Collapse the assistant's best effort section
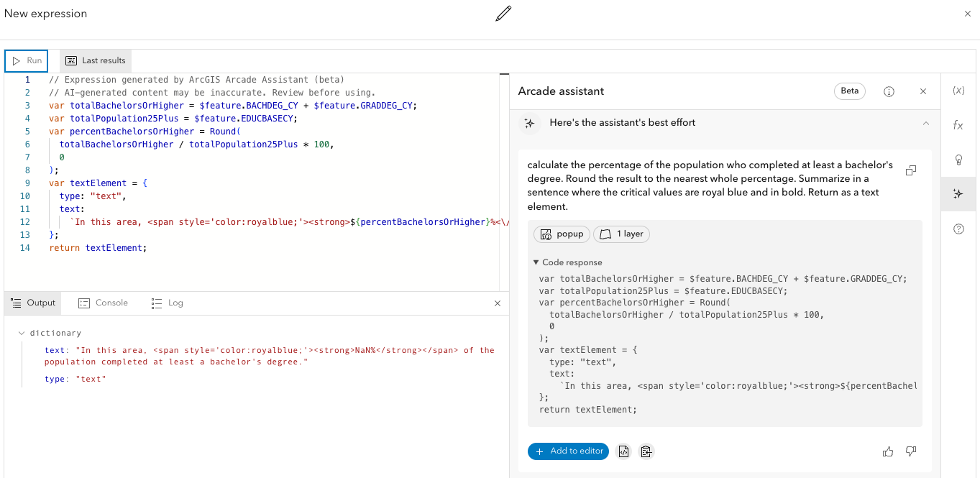 point(925,123)
